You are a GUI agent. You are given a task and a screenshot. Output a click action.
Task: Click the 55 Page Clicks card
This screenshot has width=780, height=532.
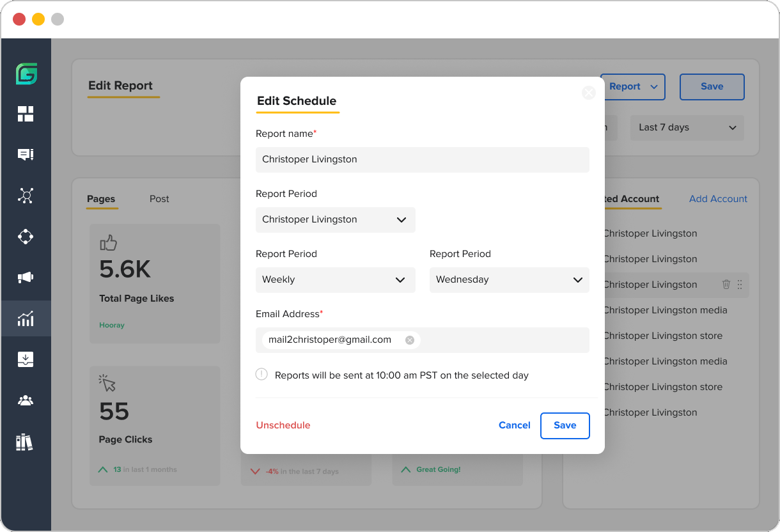(155, 425)
